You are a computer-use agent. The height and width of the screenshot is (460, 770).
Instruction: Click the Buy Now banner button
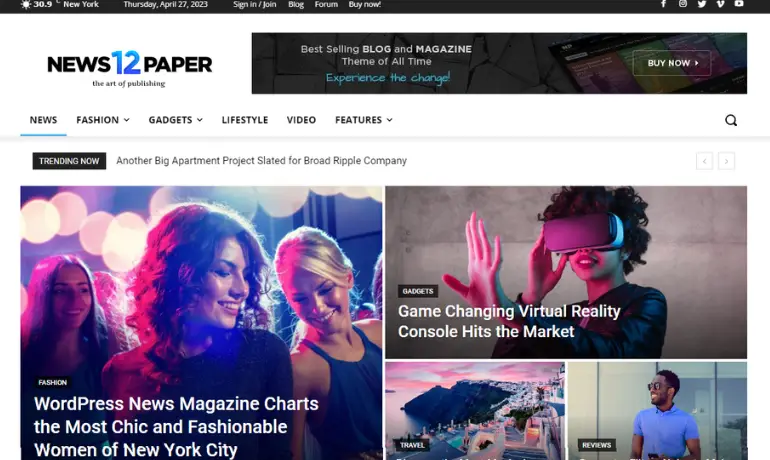pyautogui.click(x=672, y=63)
